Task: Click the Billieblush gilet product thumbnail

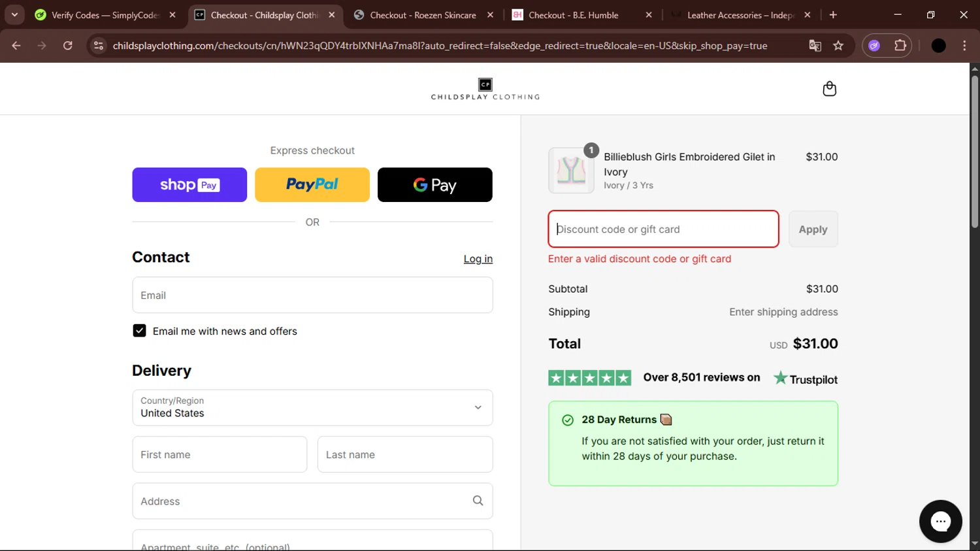Action: [x=571, y=171]
